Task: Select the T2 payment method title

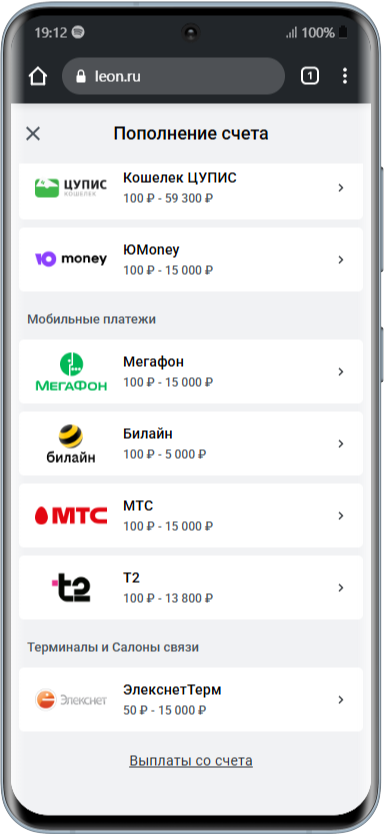Action: [x=131, y=578]
